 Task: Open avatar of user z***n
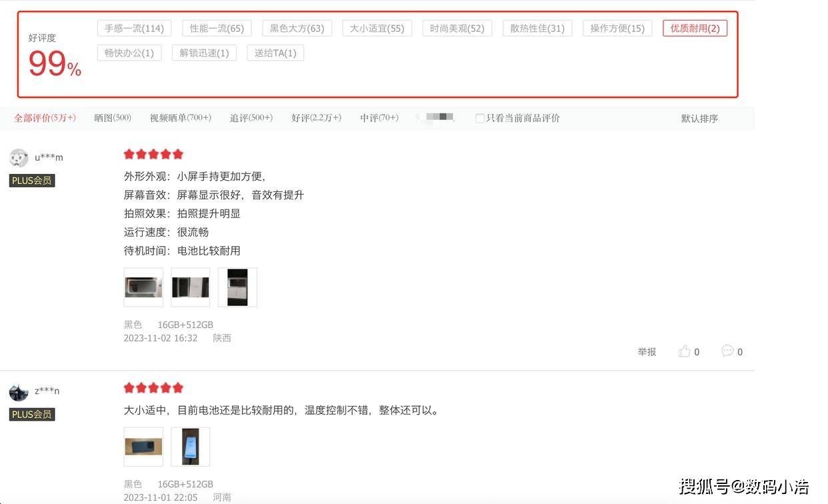click(x=19, y=391)
